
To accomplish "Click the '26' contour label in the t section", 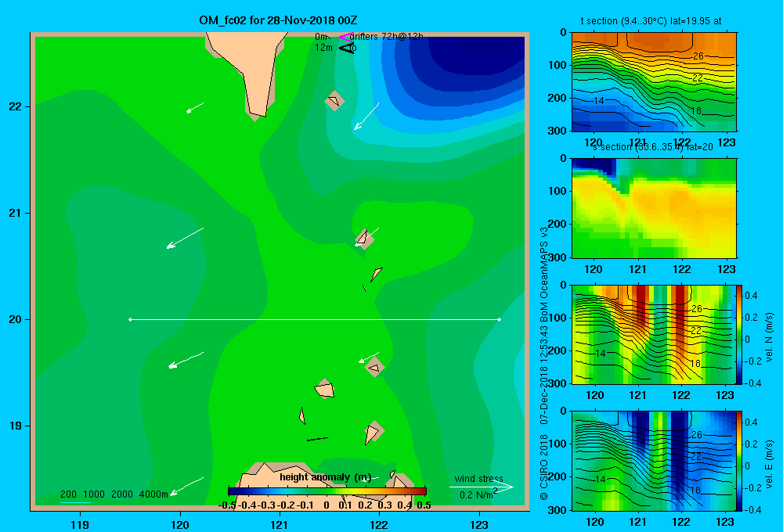I will (x=698, y=56).
